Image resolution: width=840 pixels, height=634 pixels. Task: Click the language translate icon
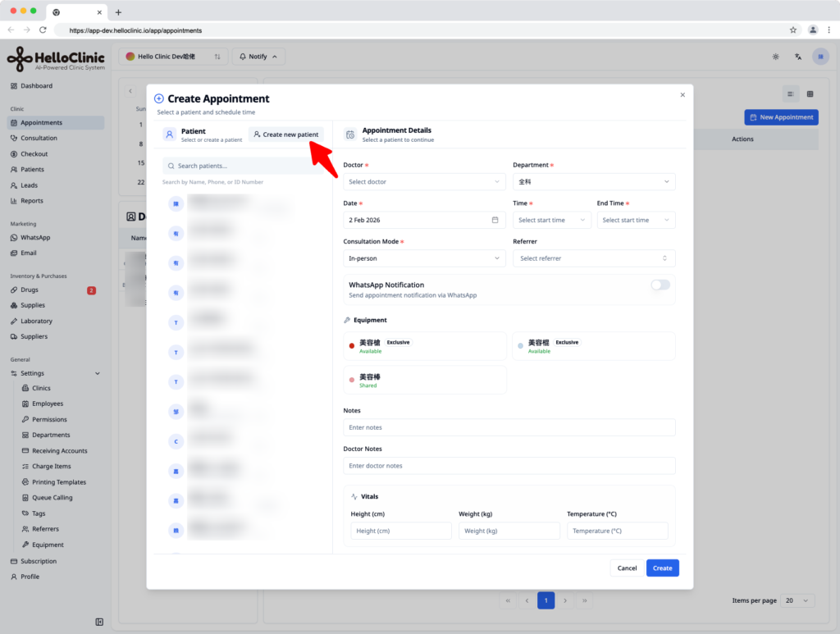[x=797, y=57]
